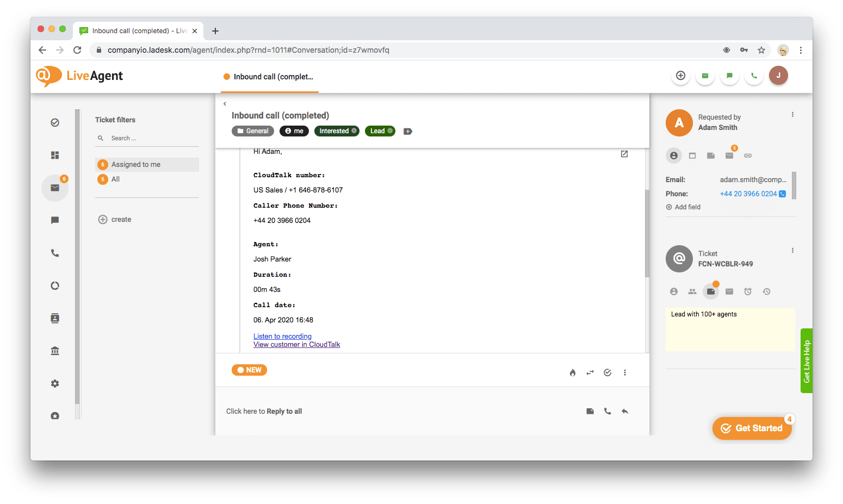
Task: Open the three-dot options next to the NEW badge
Action: coord(624,372)
